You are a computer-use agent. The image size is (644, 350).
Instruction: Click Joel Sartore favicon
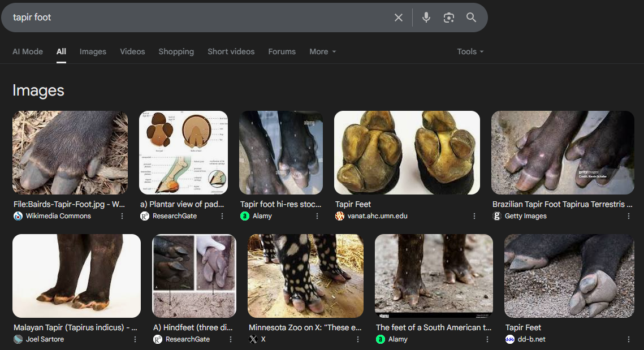click(x=18, y=339)
